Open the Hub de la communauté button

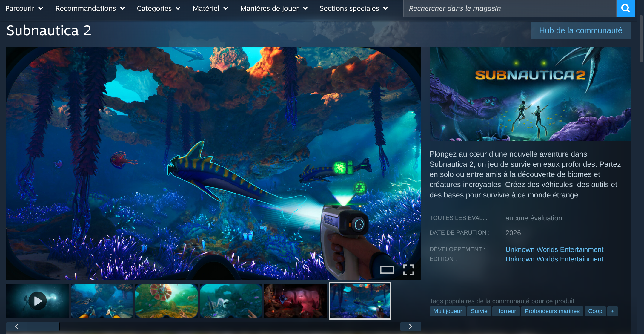tap(580, 30)
